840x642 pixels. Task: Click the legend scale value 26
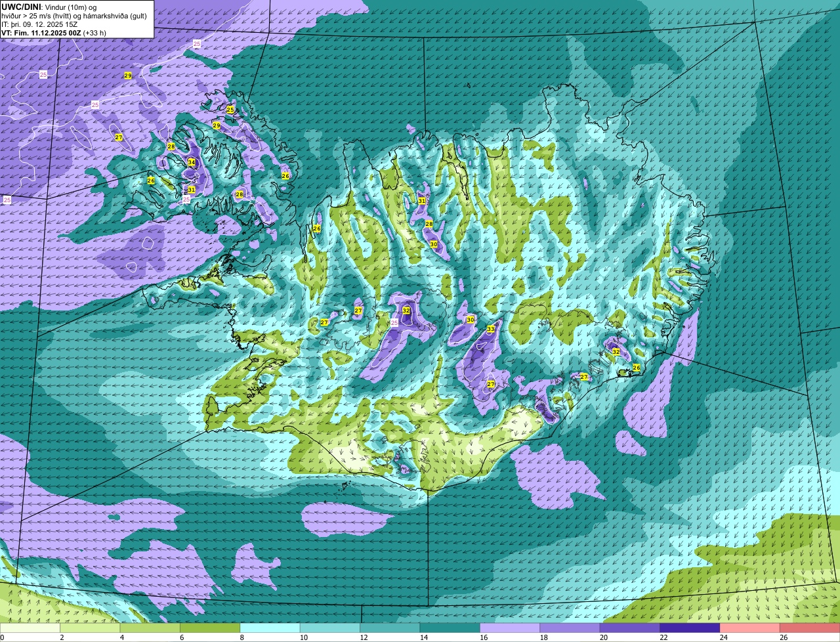pos(784,637)
